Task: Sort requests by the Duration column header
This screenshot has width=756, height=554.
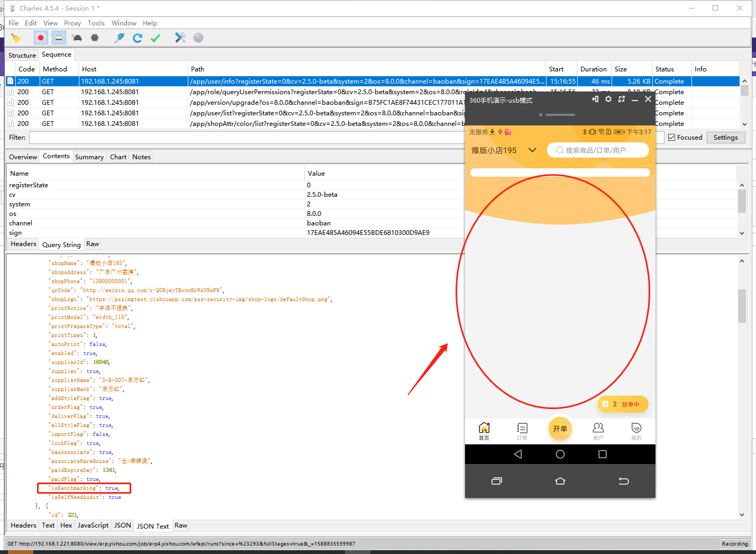Action: click(594, 69)
